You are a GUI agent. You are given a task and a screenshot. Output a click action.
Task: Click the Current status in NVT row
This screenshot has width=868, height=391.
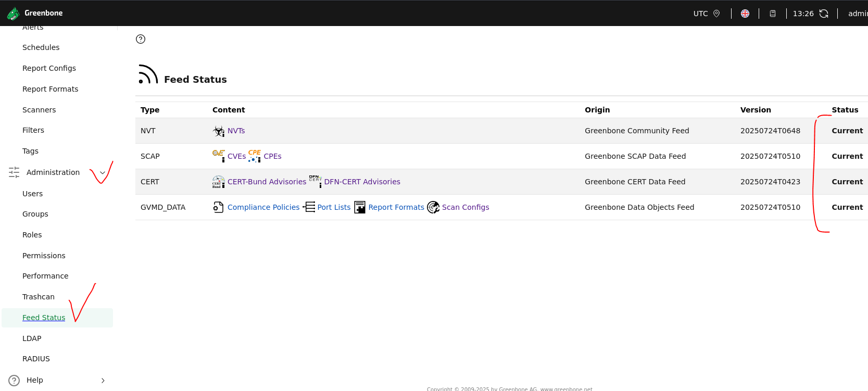[847, 131]
